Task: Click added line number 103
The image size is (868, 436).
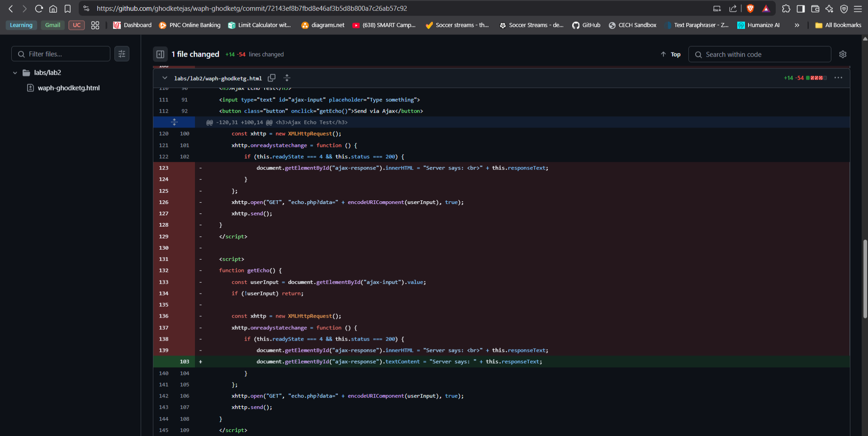Action: click(x=185, y=361)
